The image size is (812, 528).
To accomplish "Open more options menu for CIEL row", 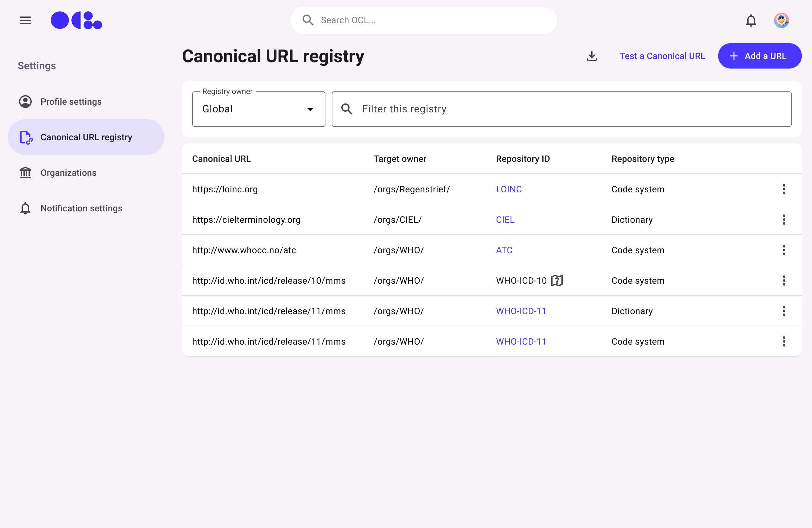I will (x=784, y=220).
